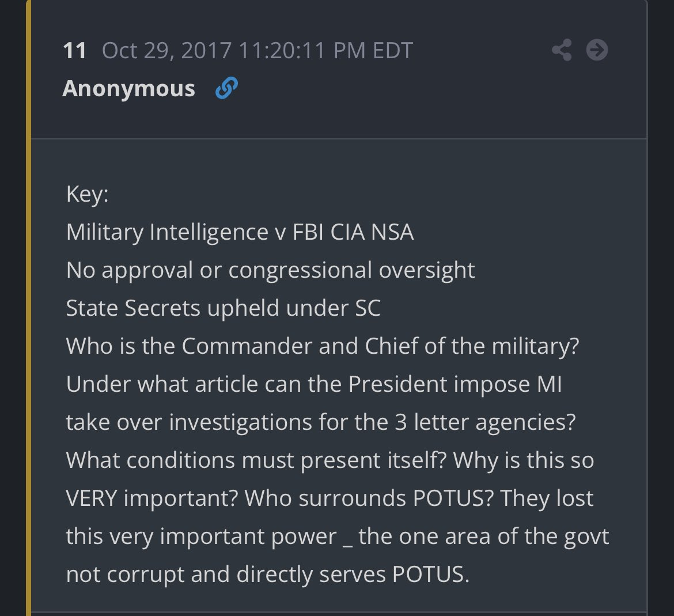The width and height of the screenshot is (674, 616).
Task: Select the question about the Commander and Chief
Action: tap(323, 345)
